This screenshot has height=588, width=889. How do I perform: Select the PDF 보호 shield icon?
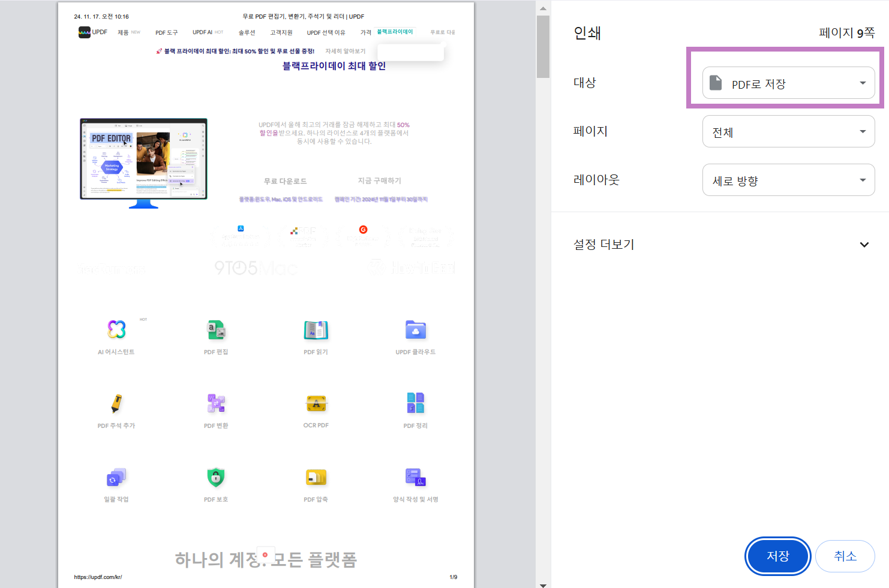[216, 477]
